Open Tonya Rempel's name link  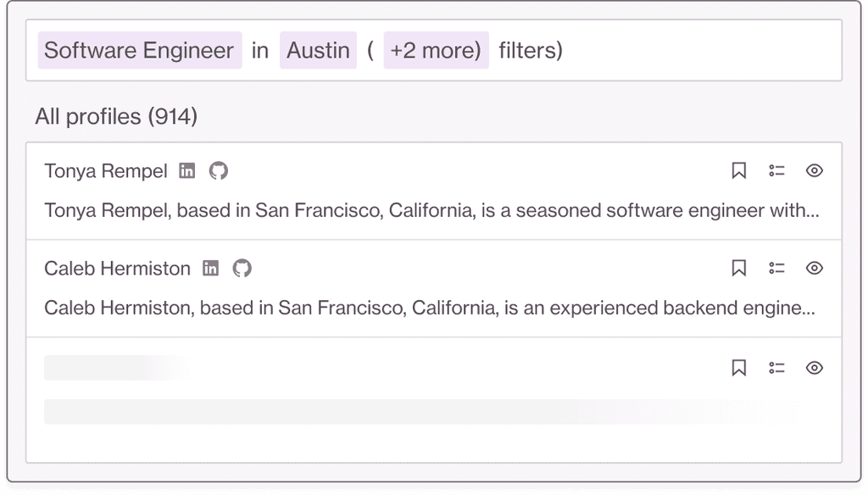pos(106,171)
